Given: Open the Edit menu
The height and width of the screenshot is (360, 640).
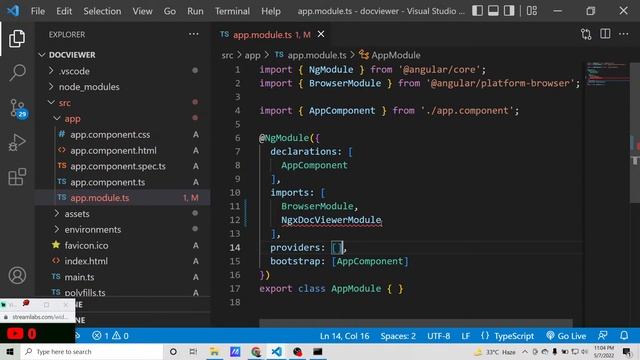Looking at the screenshot, I should (x=64, y=11).
